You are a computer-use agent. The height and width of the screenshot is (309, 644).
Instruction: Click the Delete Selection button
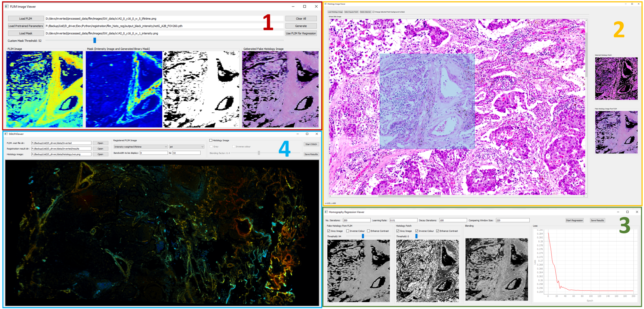(x=365, y=12)
